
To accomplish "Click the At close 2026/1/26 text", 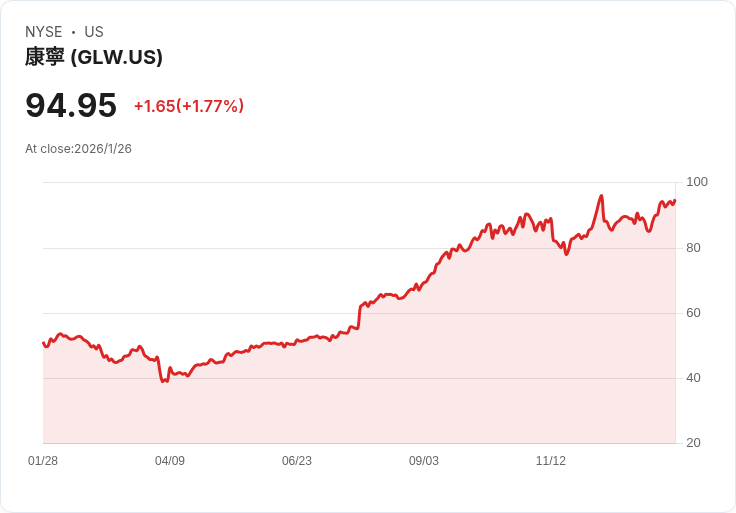I will tap(78, 149).
